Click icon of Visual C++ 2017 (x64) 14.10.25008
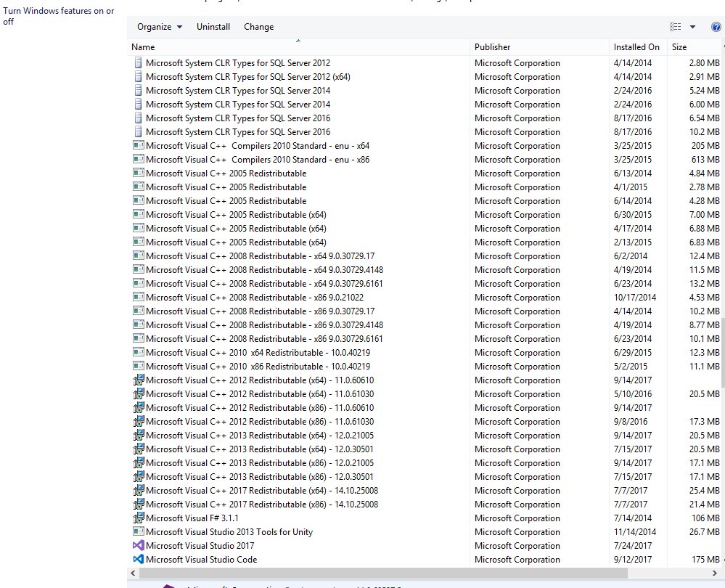 pos(138,491)
